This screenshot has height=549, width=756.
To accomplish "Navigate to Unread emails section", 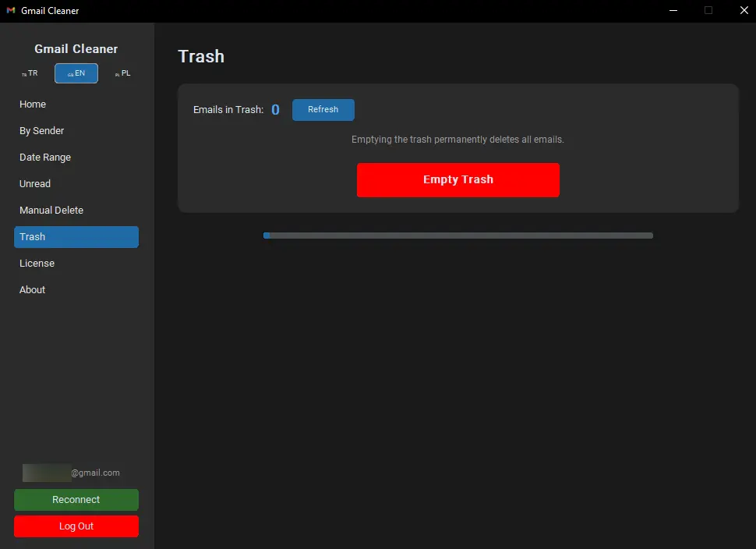I will [76, 184].
